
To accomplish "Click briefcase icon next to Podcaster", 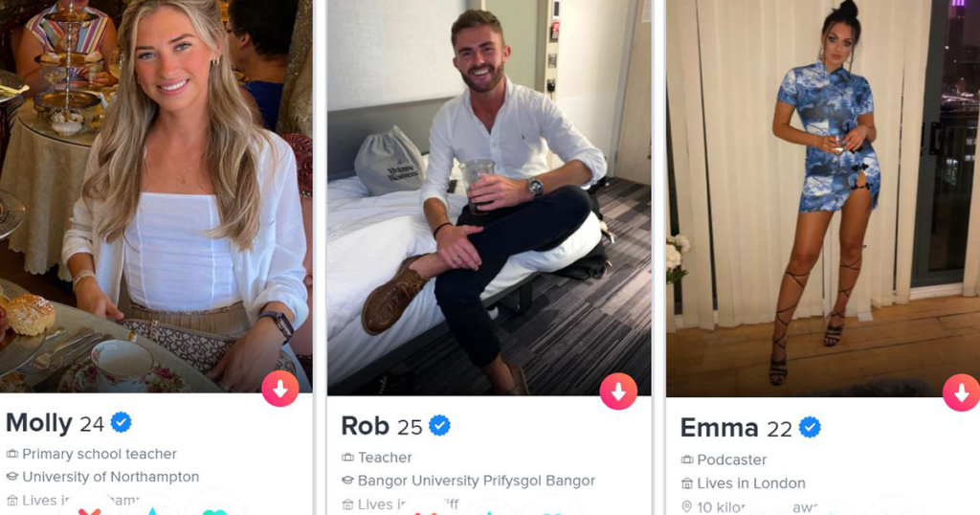I will click(687, 459).
